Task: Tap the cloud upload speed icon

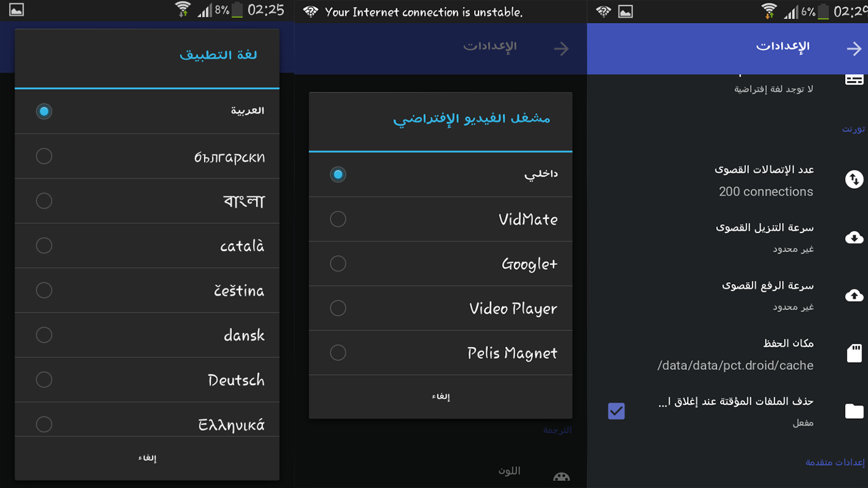Action: (854, 295)
